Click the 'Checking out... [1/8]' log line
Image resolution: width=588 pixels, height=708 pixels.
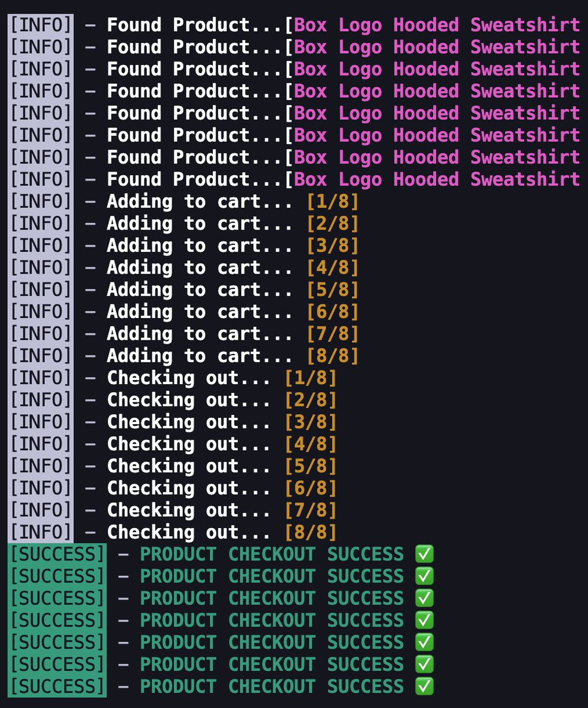coord(172,378)
